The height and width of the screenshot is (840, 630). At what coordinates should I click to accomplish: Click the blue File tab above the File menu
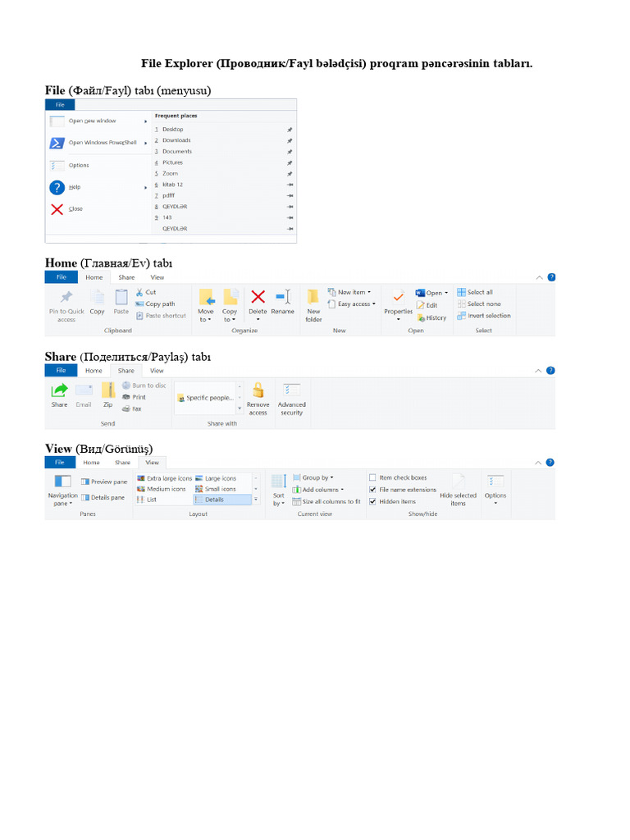point(60,104)
